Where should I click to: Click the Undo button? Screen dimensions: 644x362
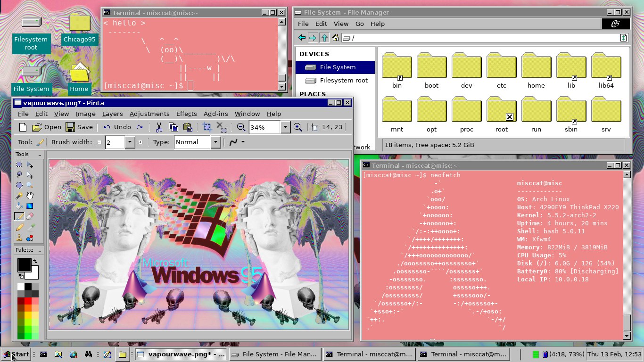pyautogui.click(x=117, y=127)
